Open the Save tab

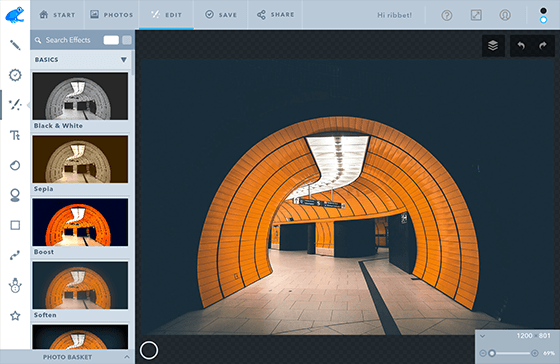pyautogui.click(x=220, y=15)
